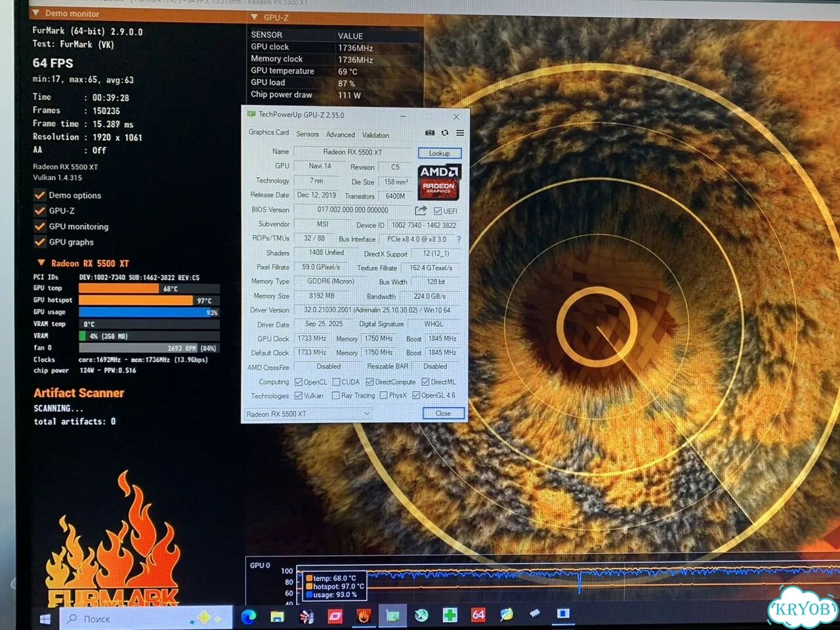This screenshot has width=840, height=630.
Task: Click the Lookup button
Action: 440,154
